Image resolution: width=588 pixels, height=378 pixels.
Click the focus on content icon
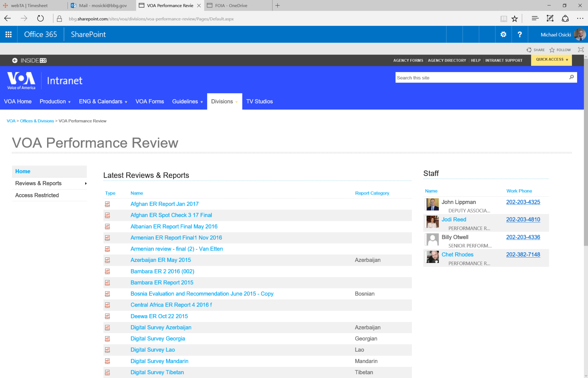[581, 50]
